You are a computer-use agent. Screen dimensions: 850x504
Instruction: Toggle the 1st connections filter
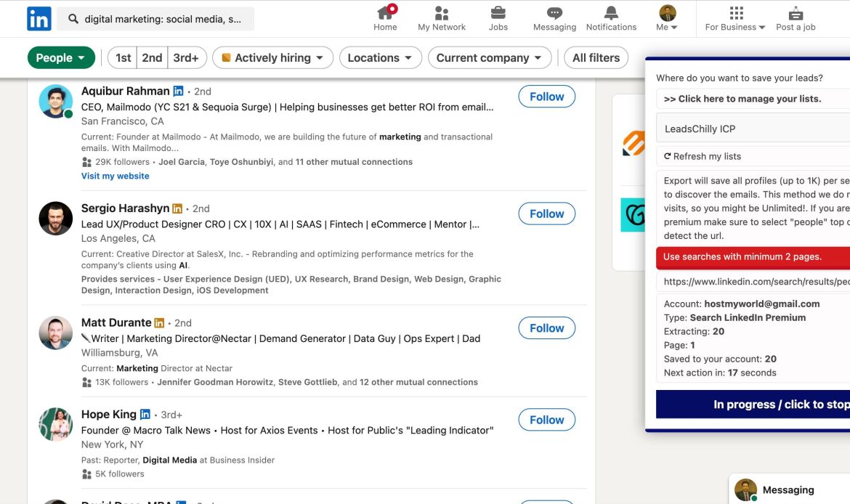click(x=123, y=58)
